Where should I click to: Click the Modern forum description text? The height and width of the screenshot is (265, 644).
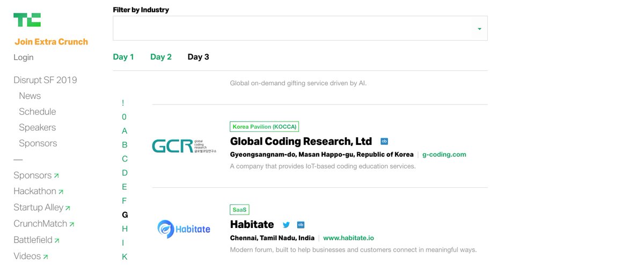coord(353,250)
